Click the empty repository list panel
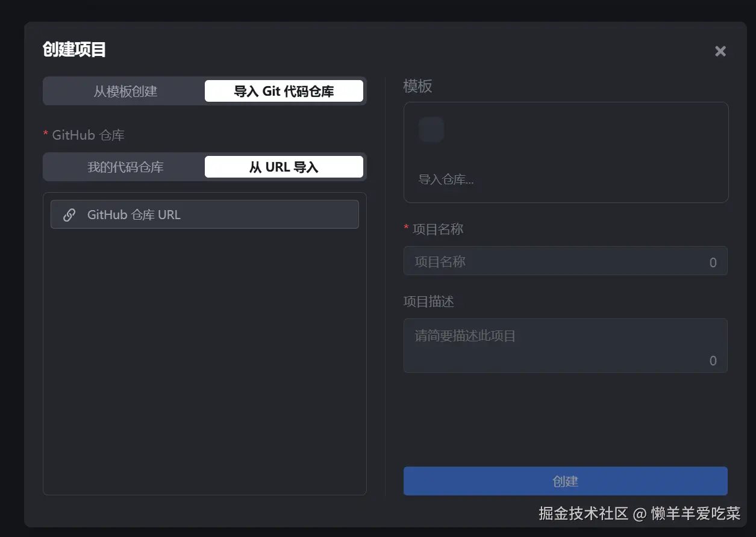The width and height of the screenshot is (756, 537). click(x=205, y=361)
